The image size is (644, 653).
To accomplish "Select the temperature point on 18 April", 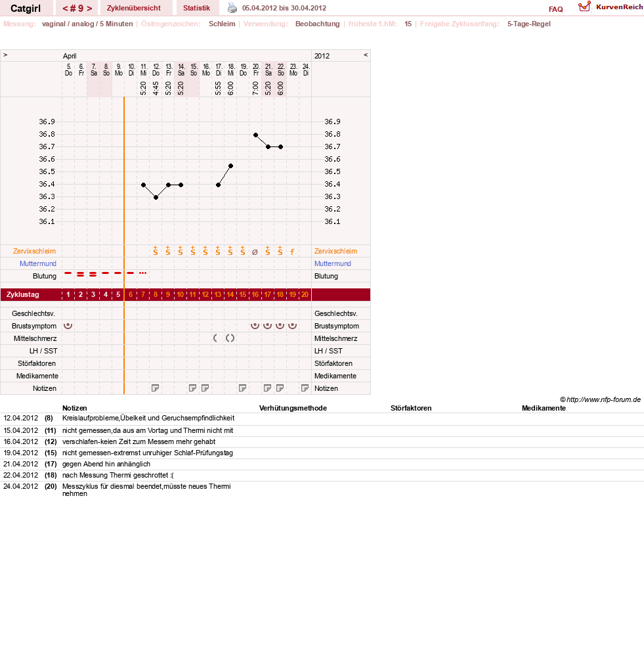I will point(230,166).
